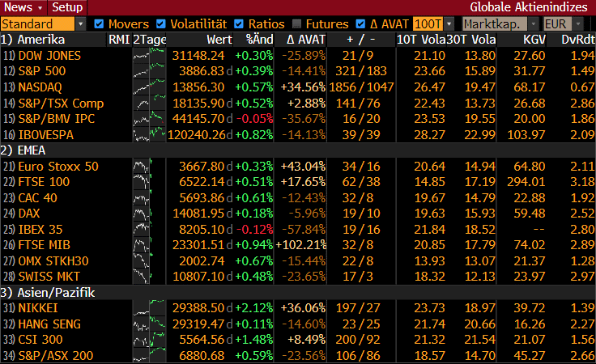Click the NIKKEI value 29388.50
This screenshot has width=596, height=364.
pos(198,308)
